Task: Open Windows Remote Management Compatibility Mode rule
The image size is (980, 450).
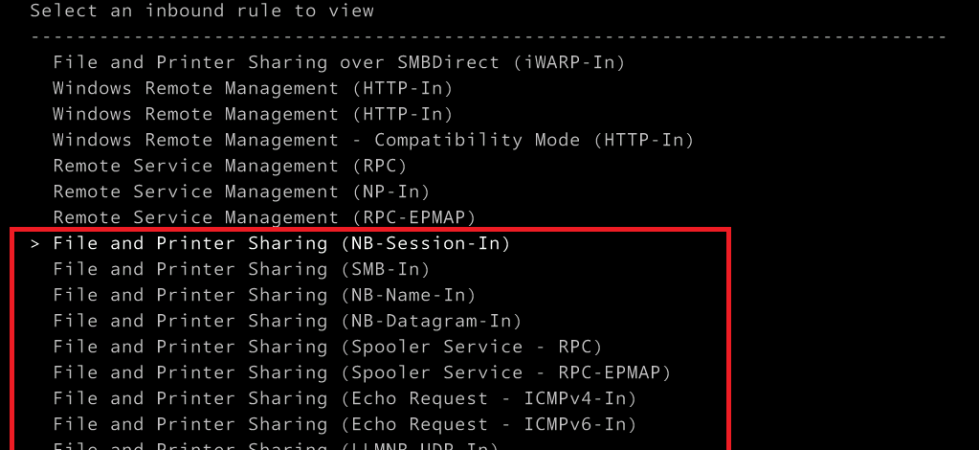Action: 373,140
